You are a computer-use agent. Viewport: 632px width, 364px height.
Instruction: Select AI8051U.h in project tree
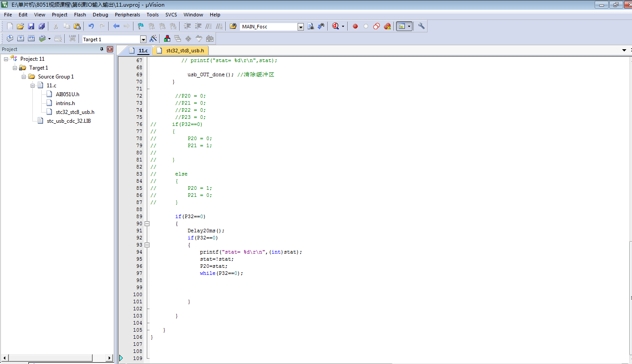click(67, 94)
